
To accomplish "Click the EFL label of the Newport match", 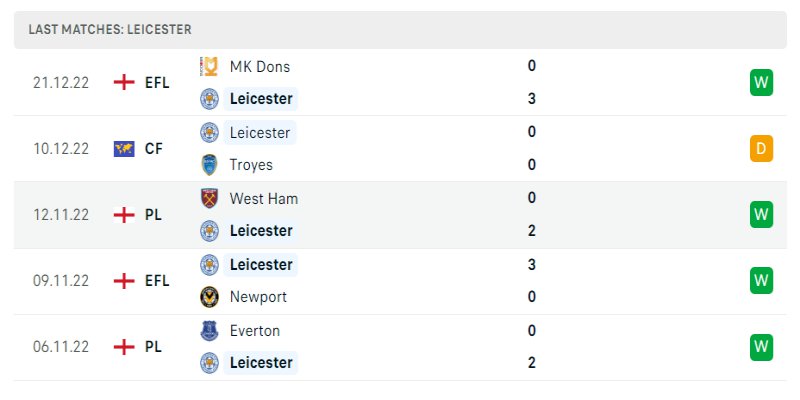I will pos(157,281).
